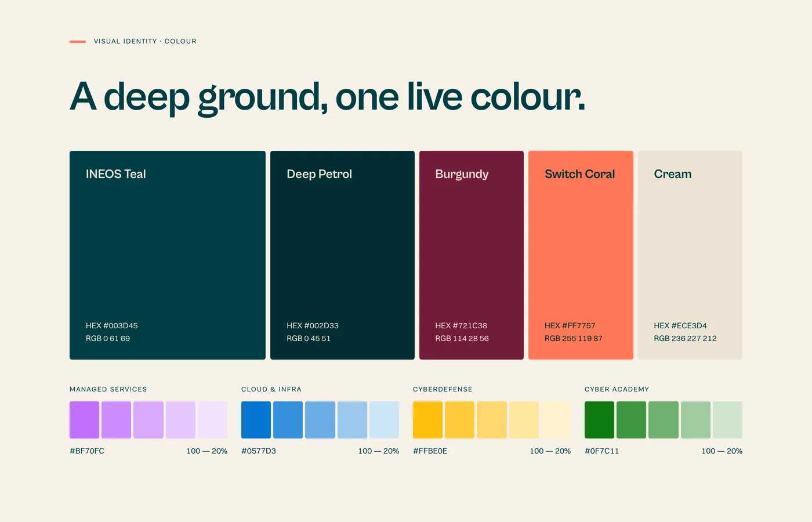Pick the 100% Cyberdefense yellow swatch

[x=427, y=420]
